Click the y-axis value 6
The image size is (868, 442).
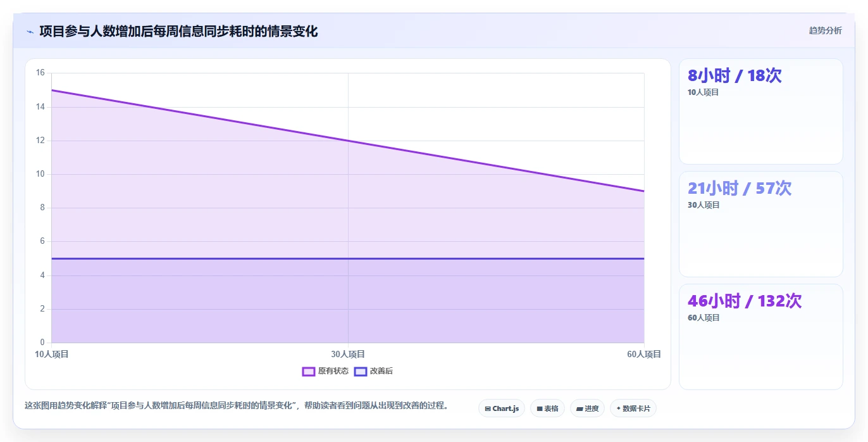click(42, 241)
